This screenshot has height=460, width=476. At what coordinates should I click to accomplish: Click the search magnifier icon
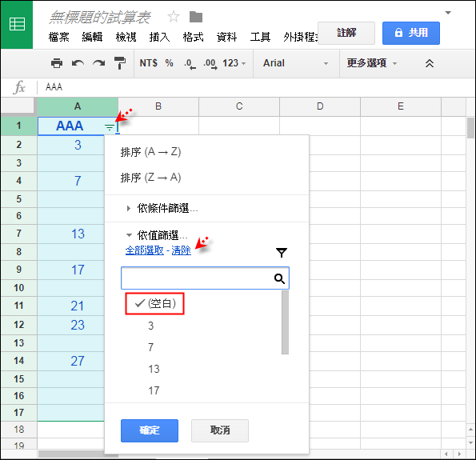coord(279,278)
